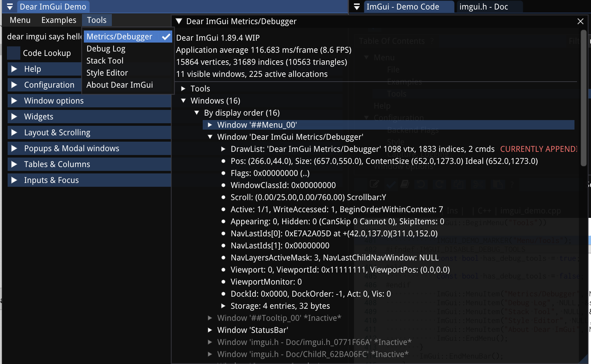Image resolution: width=591 pixels, height=364 pixels.
Task: Click the Scroll: Scrollbar:Y line
Action: [308, 197]
